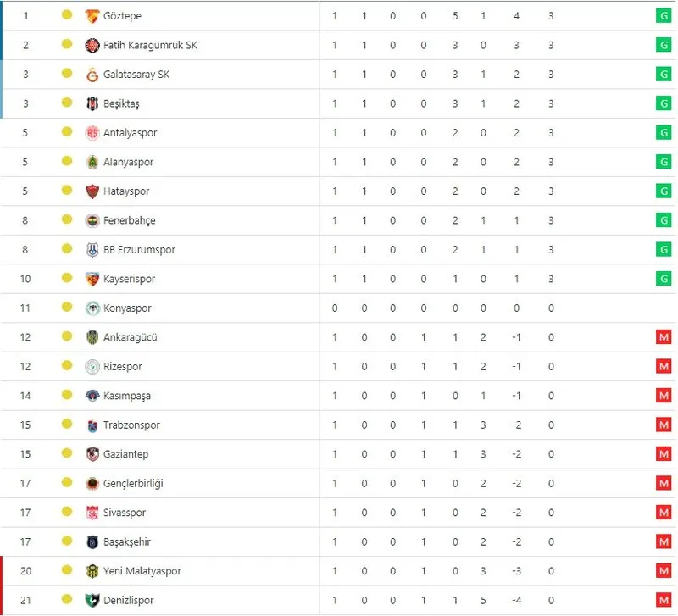Click the red M badge for Denizlispor
Image resolution: width=678 pixels, height=616 pixels.
point(664,600)
